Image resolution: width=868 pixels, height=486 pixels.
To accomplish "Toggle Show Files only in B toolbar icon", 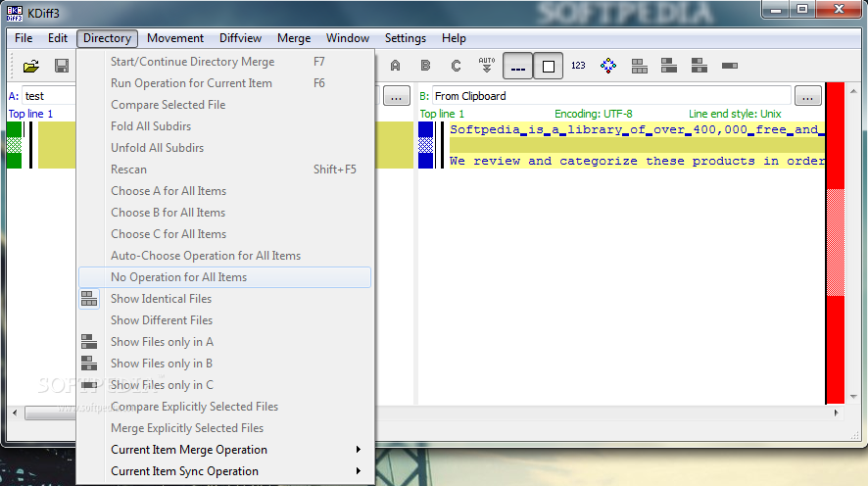I will [x=699, y=66].
